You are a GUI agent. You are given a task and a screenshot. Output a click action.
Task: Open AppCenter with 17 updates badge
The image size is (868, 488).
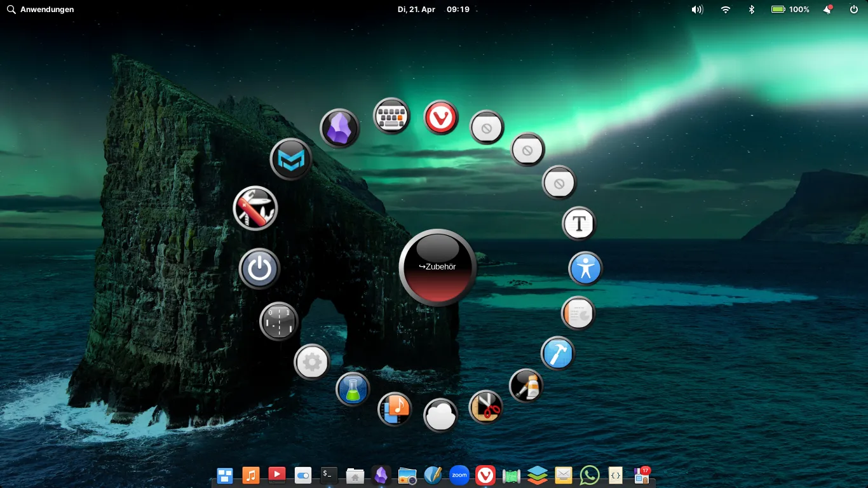tap(642, 475)
